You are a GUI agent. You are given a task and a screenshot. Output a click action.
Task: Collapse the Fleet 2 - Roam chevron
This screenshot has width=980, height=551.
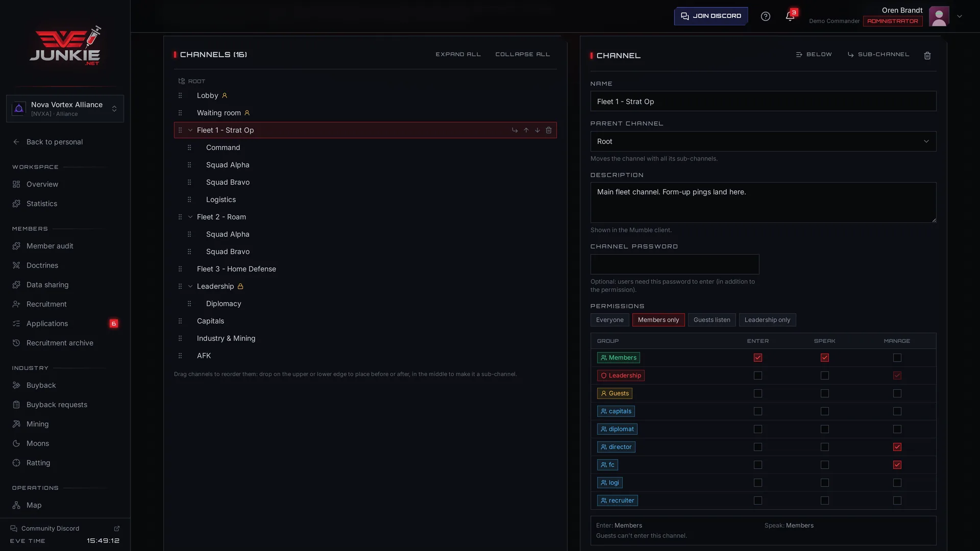click(x=190, y=217)
